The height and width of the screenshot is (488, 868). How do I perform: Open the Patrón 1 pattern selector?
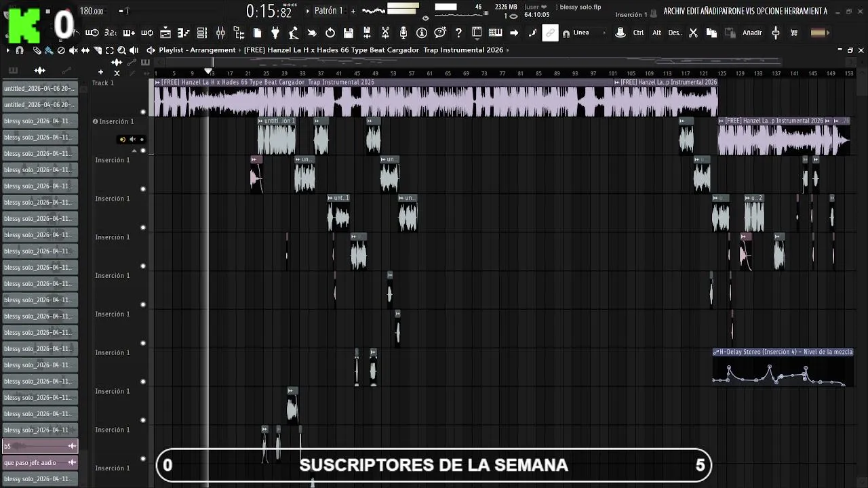tap(329, 11)
